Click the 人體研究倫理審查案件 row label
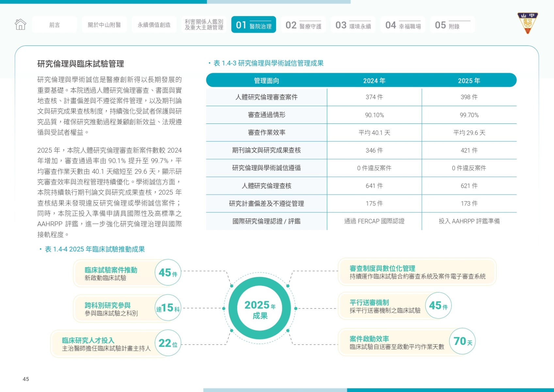 tap(267, 97)
